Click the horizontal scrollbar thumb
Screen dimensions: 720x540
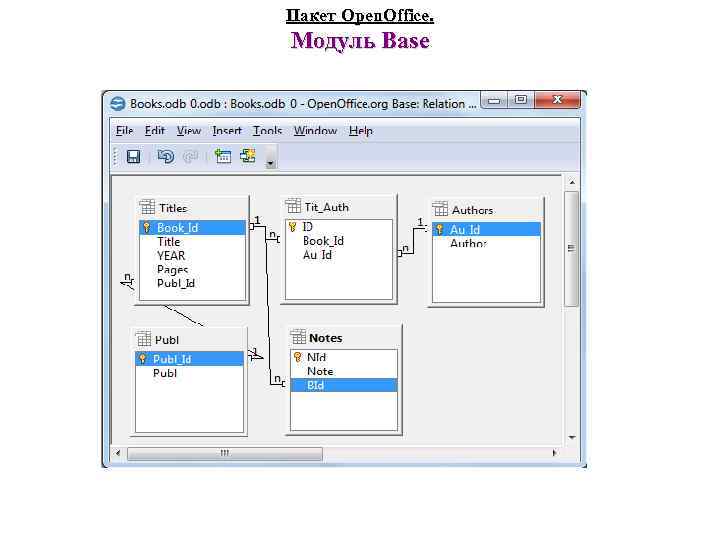pyautogui.click(x=225, y=453)
